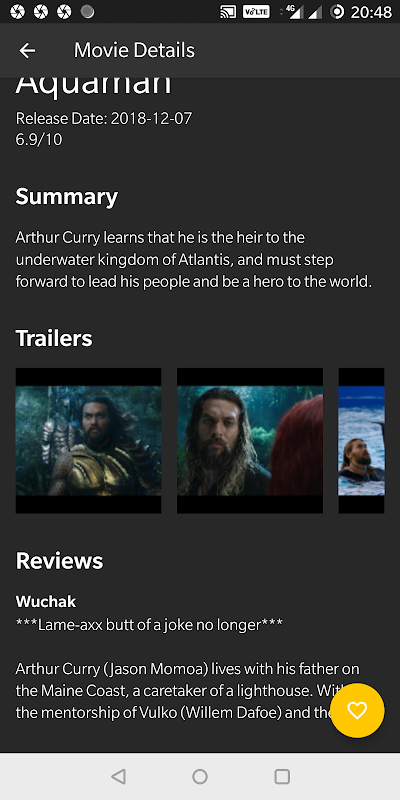Tap the back arrow in Movie Details

pos(27,51)
